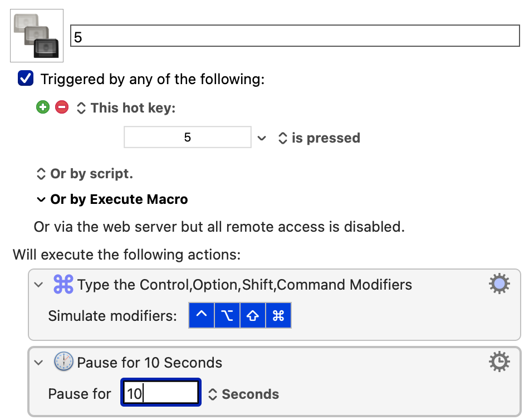
Task: Click the Command symbol action icon
Action: tap(63, 284)
